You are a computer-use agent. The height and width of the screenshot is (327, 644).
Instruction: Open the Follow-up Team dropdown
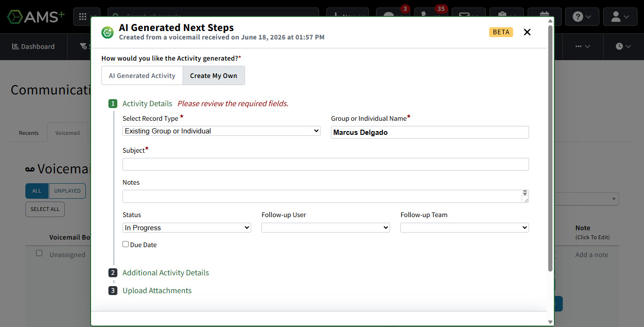(x=465, y=228)
